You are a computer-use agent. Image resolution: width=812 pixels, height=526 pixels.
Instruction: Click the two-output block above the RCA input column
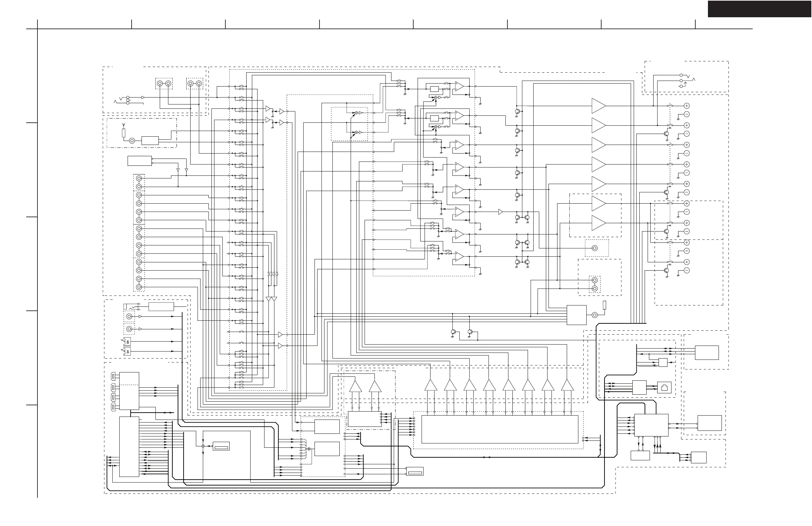click(x=140, y=161)
